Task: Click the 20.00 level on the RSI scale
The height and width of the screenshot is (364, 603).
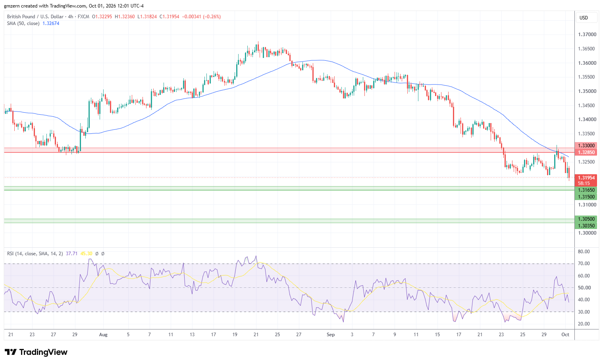Action: (584, 324)
